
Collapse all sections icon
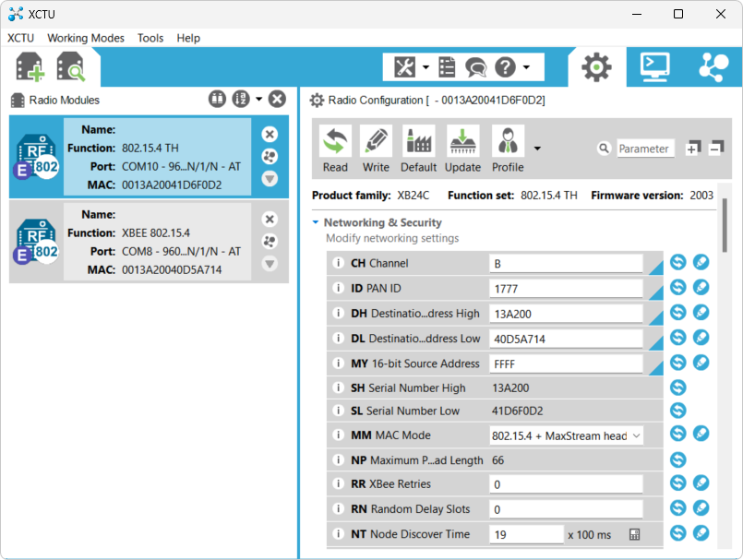[716, 149]
